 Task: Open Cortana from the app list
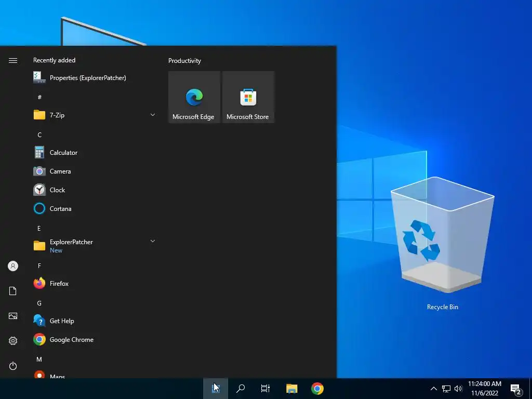[95, 209]
